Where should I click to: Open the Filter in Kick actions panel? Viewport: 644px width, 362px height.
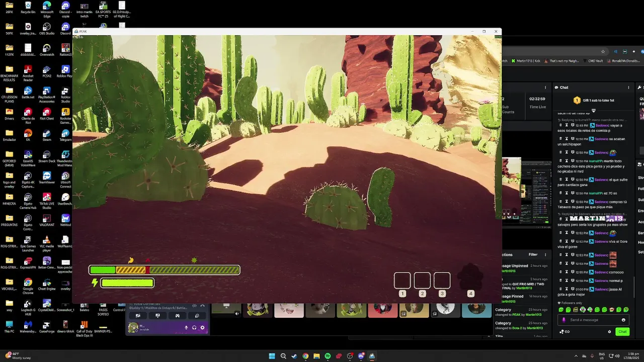(x=533, y=254)
